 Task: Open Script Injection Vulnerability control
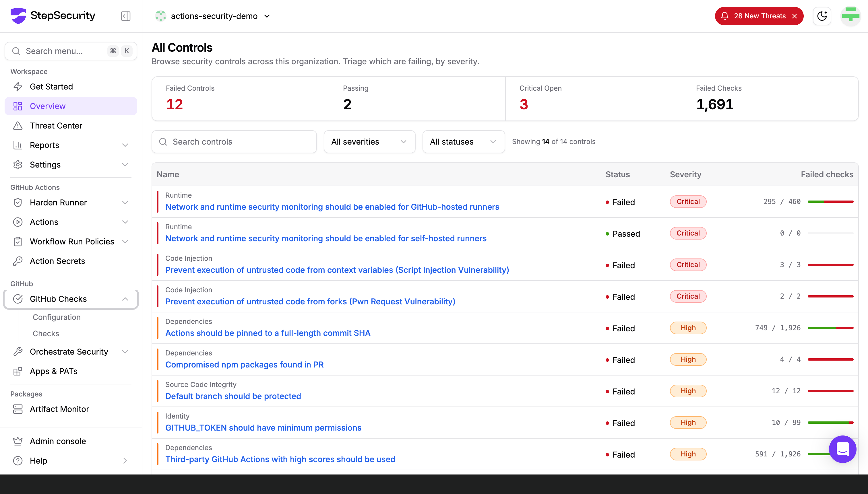(x=337, y=270)
